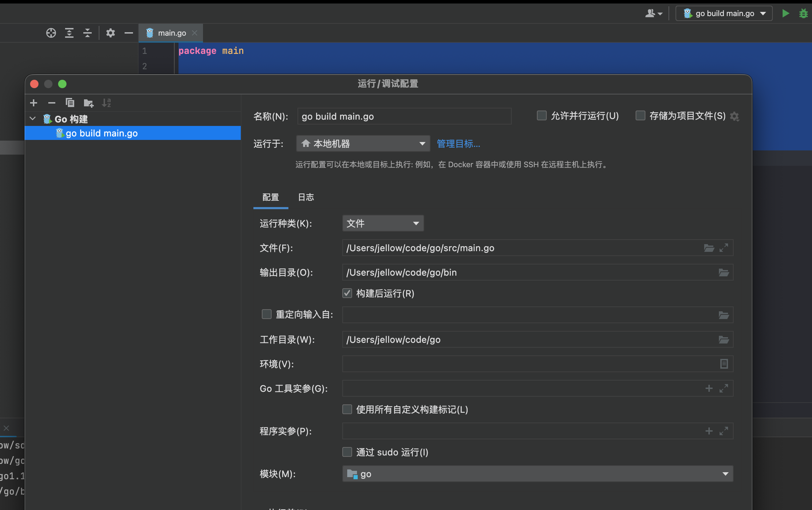Copy the selected run configuration
Screen dimensions: 812x510
(70, 103)
